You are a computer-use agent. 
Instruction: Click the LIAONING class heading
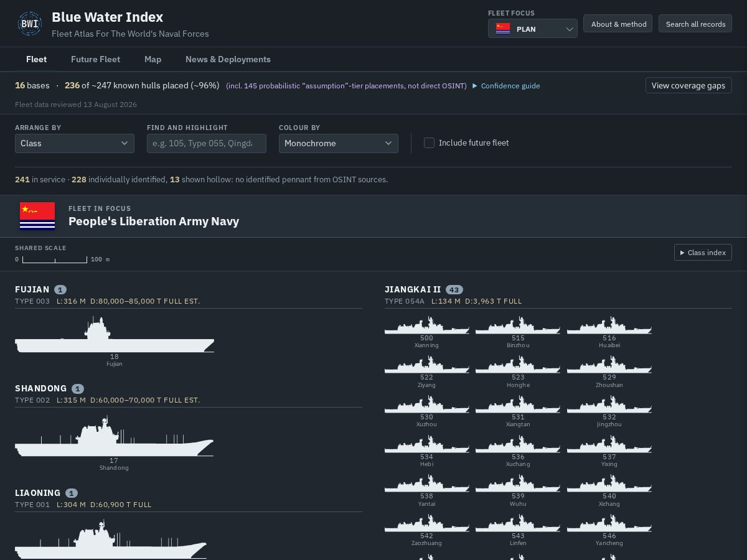tap(38, 493)
